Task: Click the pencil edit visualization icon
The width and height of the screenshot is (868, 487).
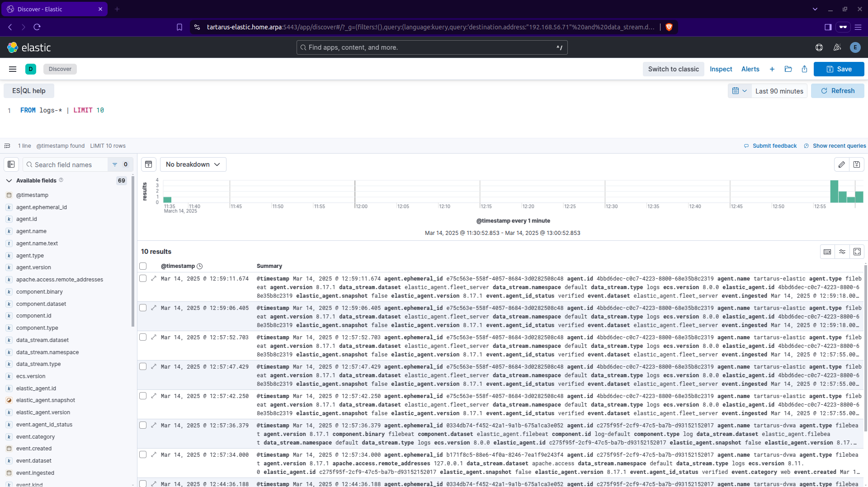Action: click(x=841, y=164)
